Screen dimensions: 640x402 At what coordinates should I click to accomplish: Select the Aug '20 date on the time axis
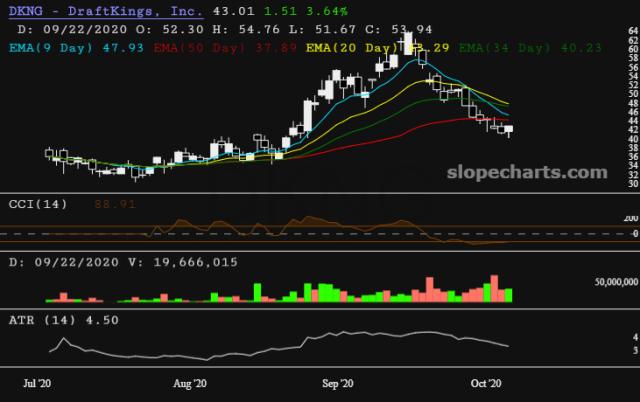click(x=189, y=383)
